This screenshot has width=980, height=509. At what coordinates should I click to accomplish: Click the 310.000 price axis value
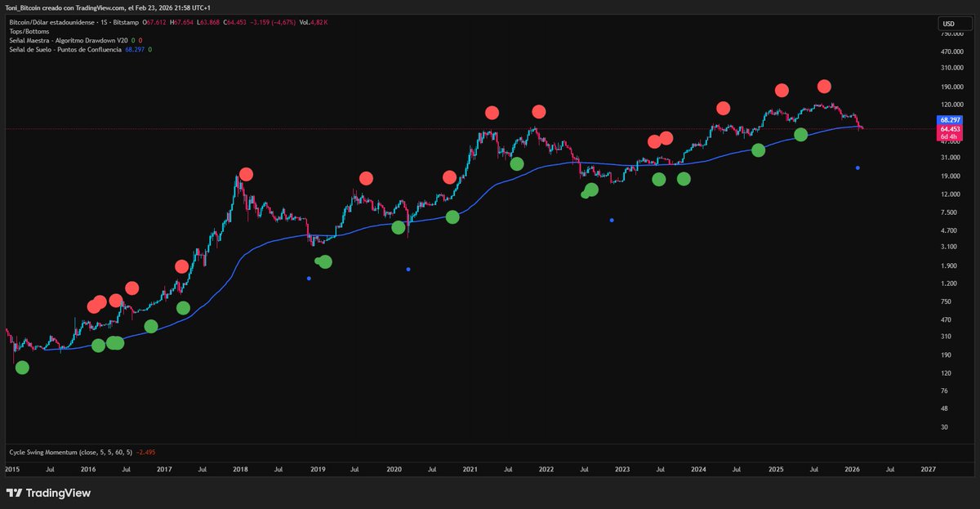[x=951, y=69]
